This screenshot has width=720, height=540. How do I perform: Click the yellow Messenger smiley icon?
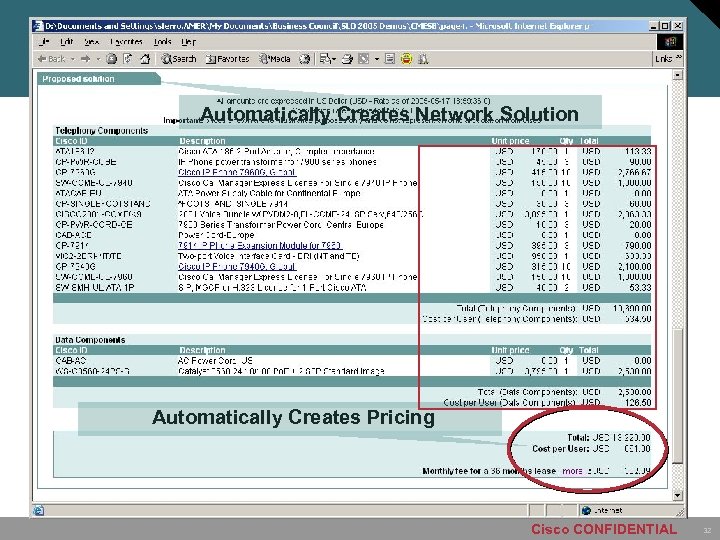[x=406, y=59]
